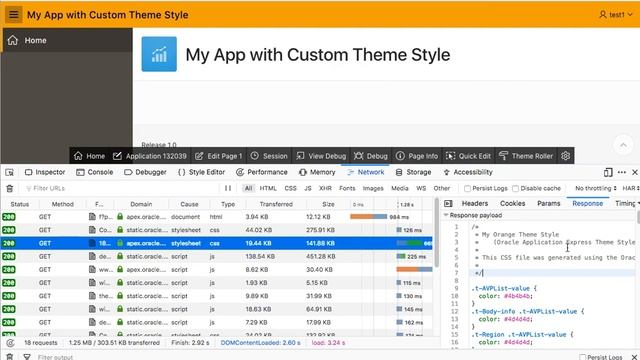
Task: Toggle the network details pane icon
Action: (x=448, y=203)
